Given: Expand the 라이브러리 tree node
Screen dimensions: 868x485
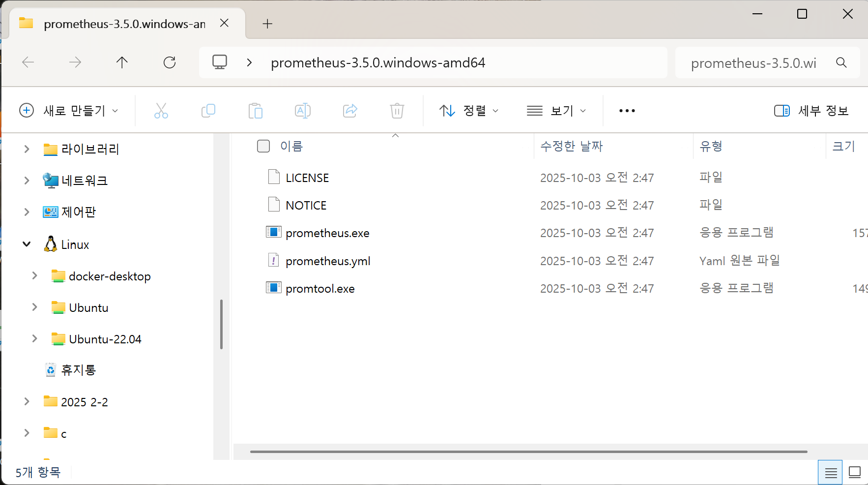Looking at the screenshot, I should 27,149.
